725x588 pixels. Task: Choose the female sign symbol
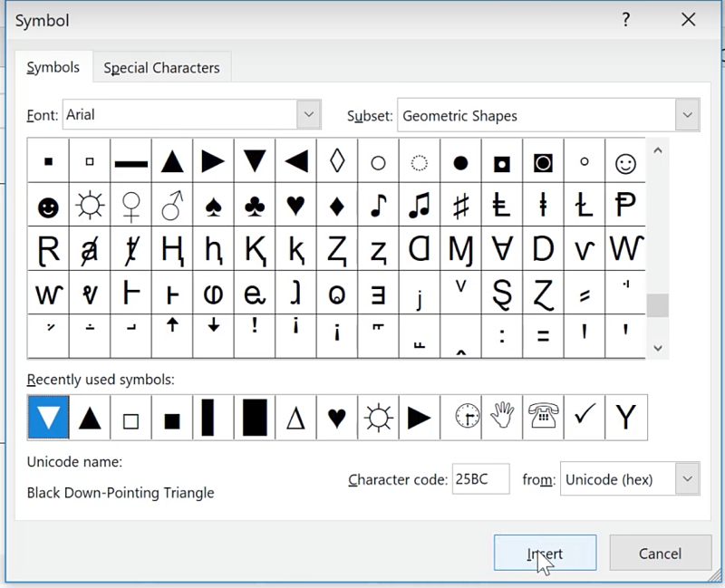[131, 206]
